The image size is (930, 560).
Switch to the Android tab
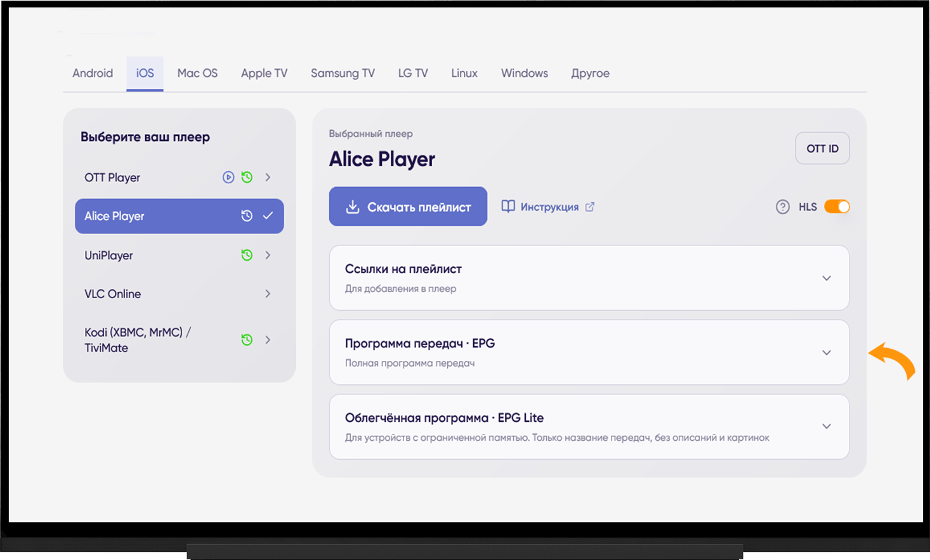93,74
